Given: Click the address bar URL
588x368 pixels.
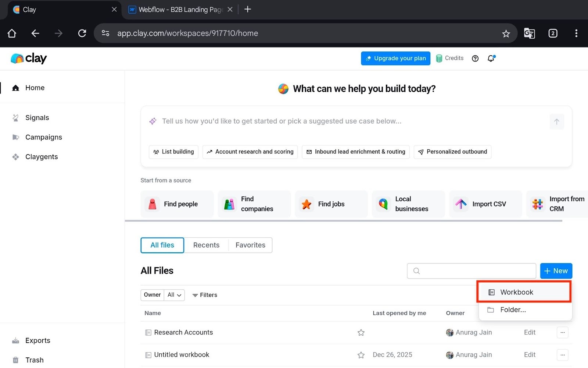Looking at the screenshot, I should 187,33.
